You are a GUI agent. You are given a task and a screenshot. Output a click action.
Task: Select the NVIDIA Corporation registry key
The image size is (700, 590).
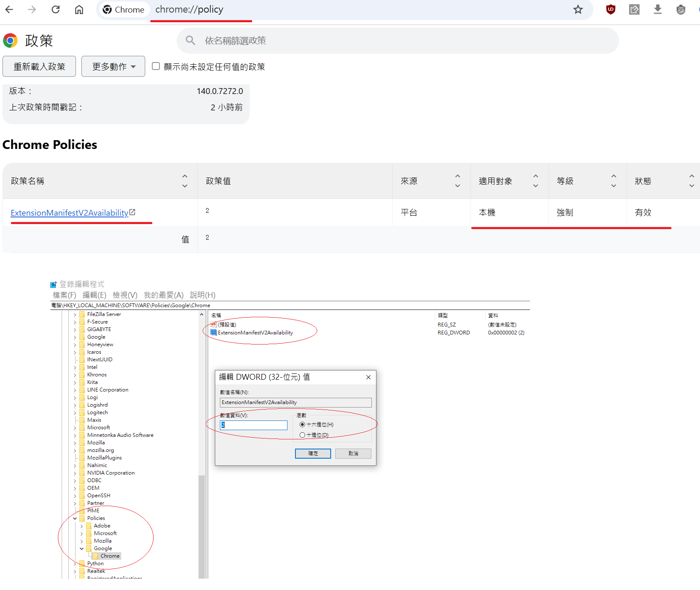coord(111,473)
